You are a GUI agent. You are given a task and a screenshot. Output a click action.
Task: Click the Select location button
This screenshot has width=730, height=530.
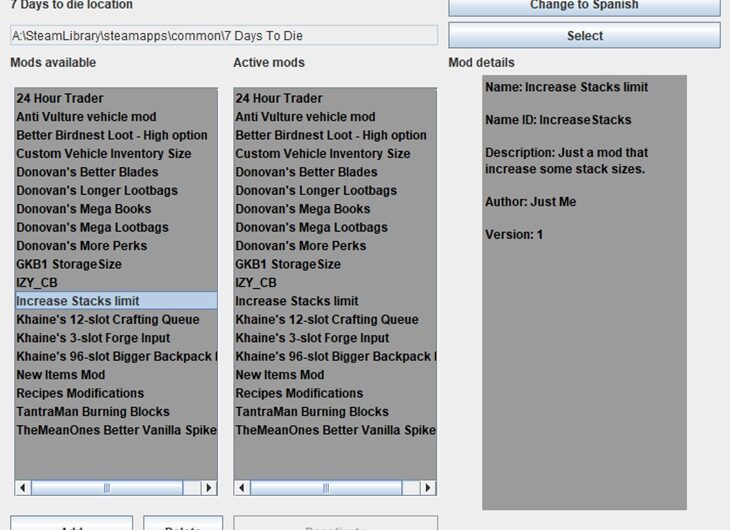coord(584,35)
